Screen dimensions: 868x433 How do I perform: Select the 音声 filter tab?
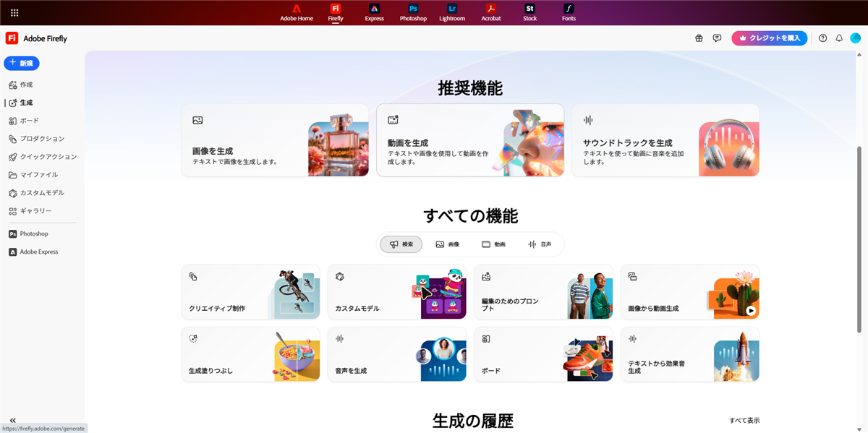pos(540,244)
